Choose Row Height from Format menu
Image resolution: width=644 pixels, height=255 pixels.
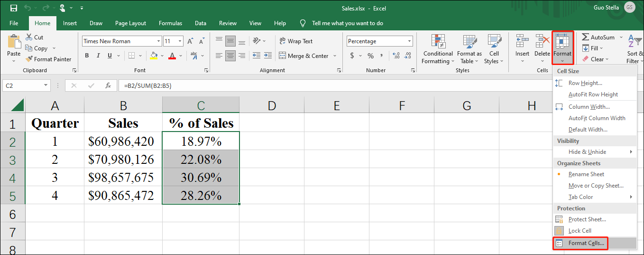point(595,83)
